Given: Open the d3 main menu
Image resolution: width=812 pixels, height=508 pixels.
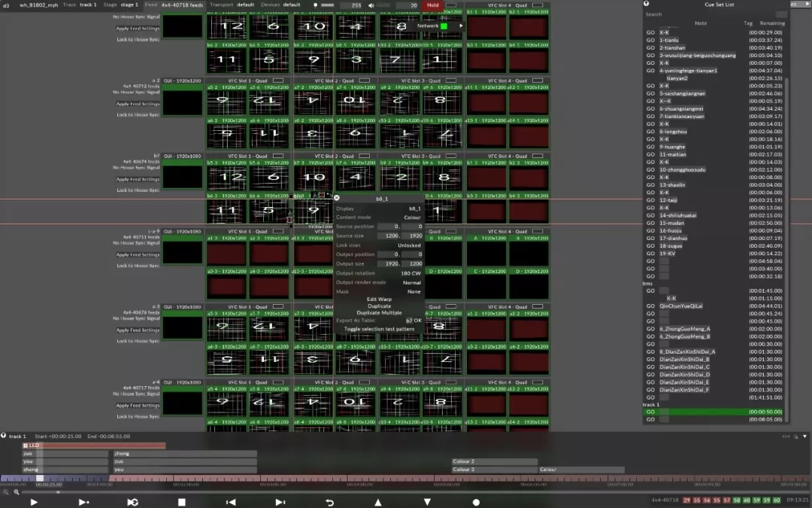Looking at the screenshot, I should tap(6, 5).
